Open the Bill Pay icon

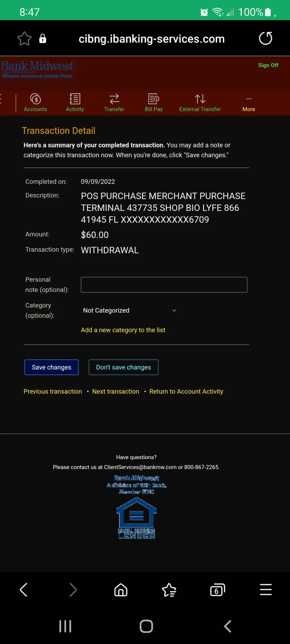click(154, 99)
